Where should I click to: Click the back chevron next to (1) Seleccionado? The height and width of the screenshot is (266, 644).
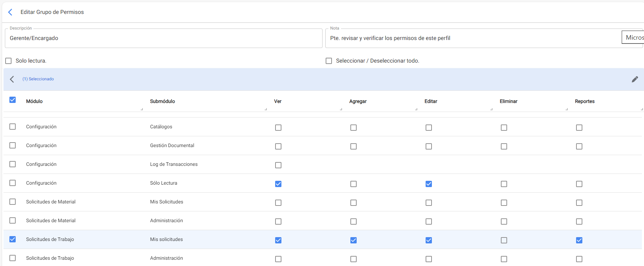[x=12, y=79]
